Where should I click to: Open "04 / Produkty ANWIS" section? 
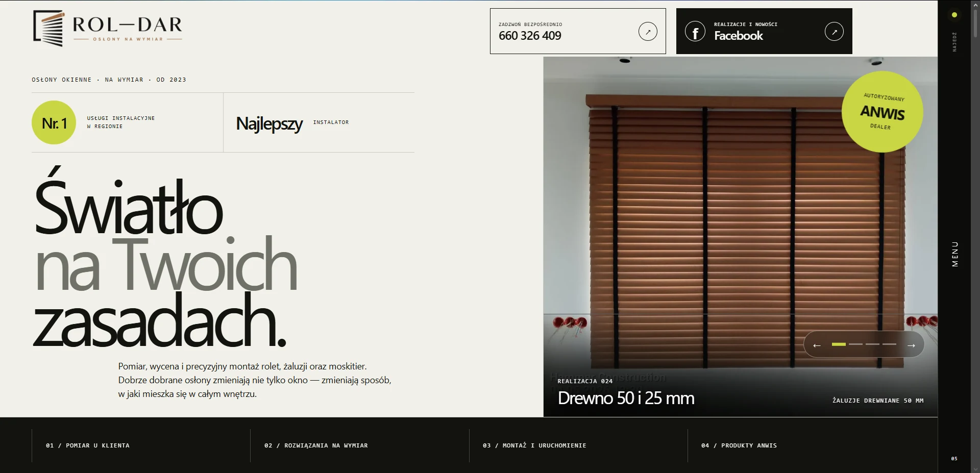pos(739,445)
